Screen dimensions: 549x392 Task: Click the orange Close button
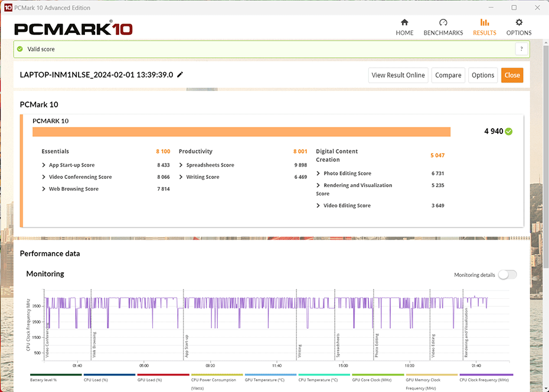tap(512, 75)
